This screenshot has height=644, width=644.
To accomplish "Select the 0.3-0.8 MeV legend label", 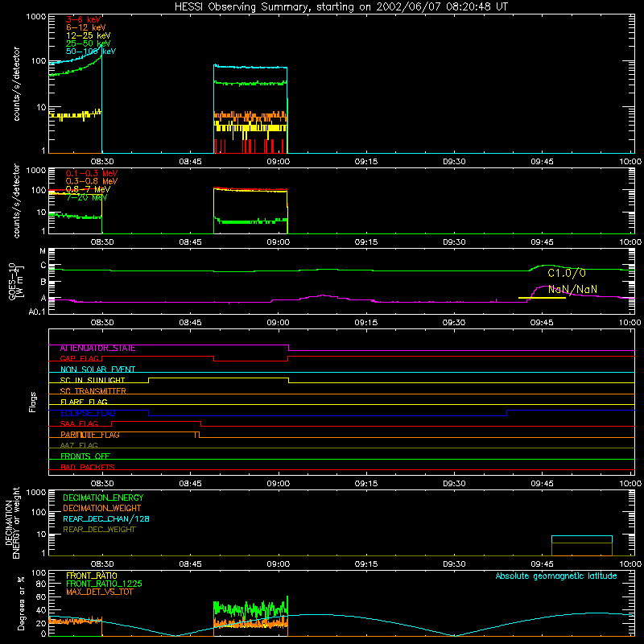I will [x=92, y=181].
